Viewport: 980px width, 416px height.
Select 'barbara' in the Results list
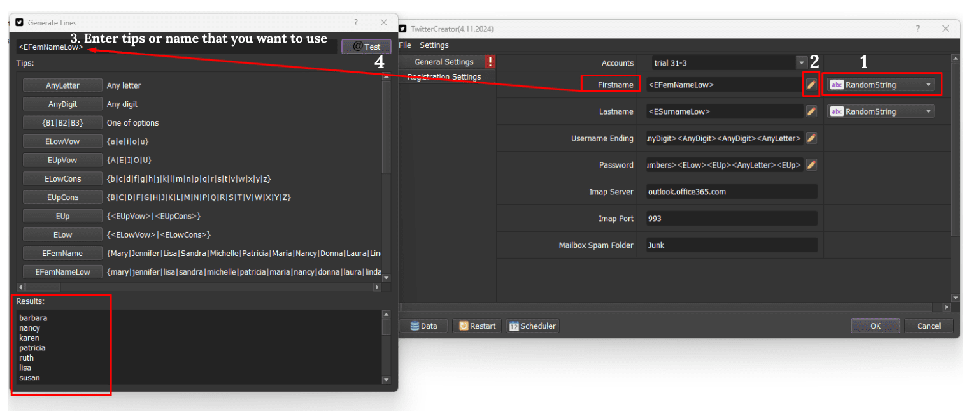[33, 318]
